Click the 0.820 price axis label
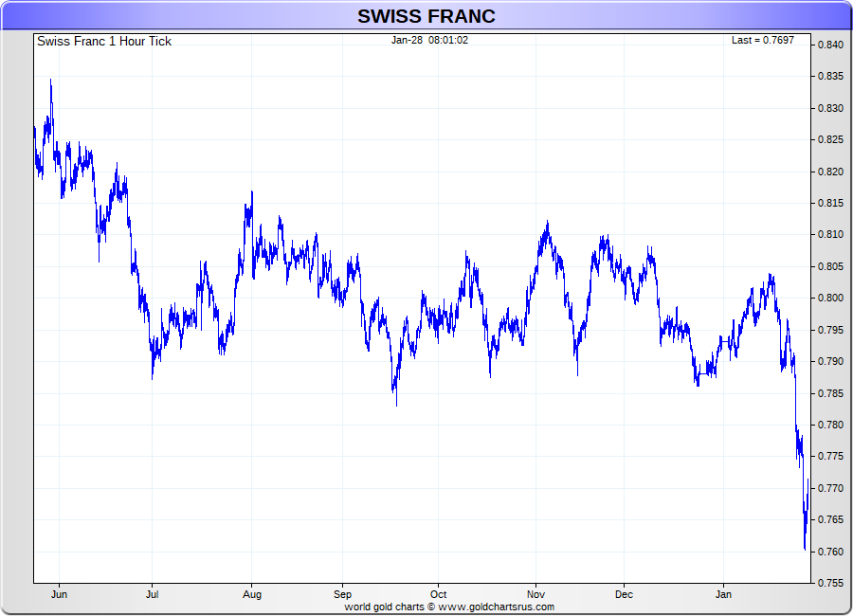 tap(830, 172)
